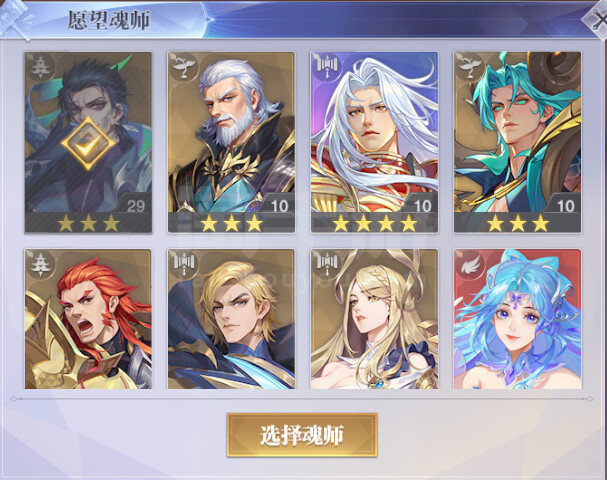
Task: Click the wing class icon on blue-haired girl card
Action: pos(469,264)
